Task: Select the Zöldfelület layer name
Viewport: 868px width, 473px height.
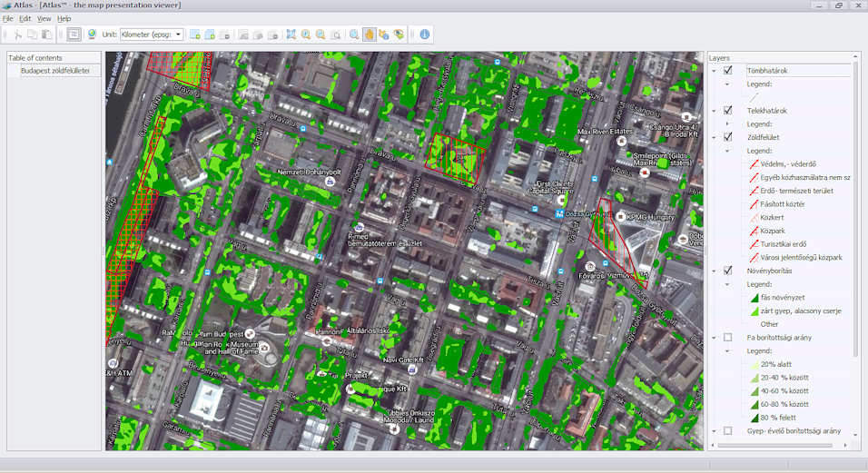Action: click(x=764, y=137)
